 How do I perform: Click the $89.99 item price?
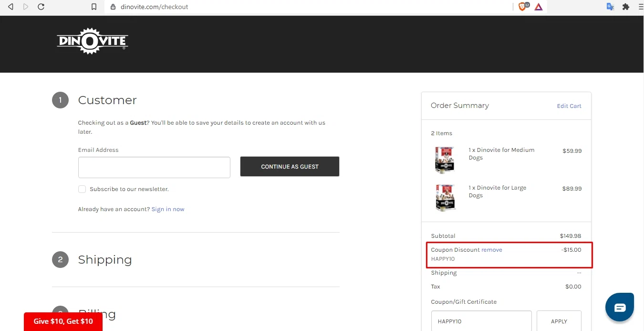[572, 188]
